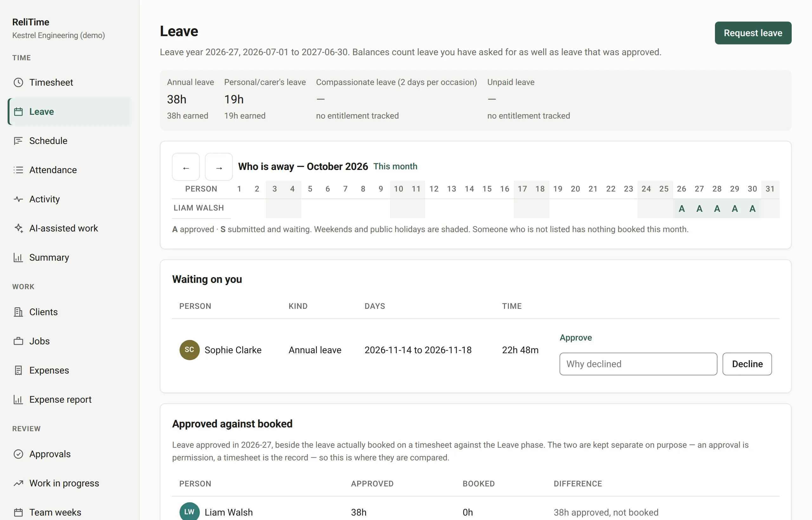Click the Summary bar chart icon

pyautogui.click(x=18, y=258)
